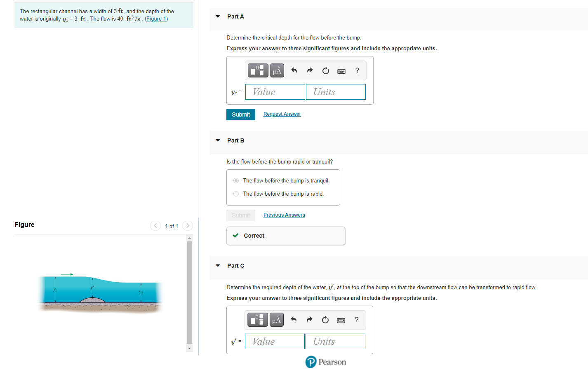Click the y' Units input field
The image size is (588, 374).
[335, 341]
